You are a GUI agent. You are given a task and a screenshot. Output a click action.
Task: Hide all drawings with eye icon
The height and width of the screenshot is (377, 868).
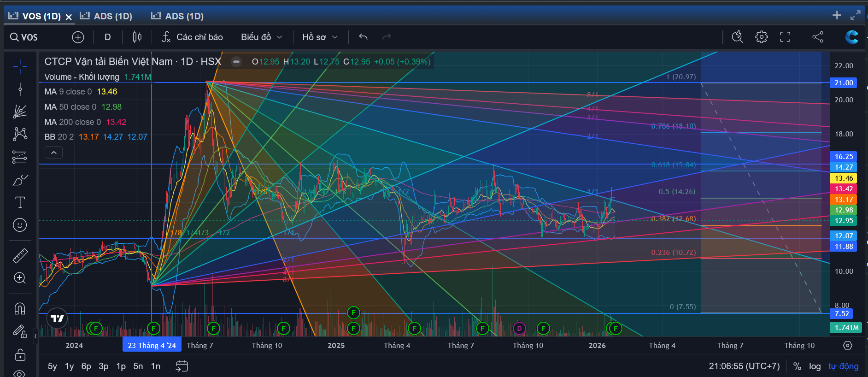tap(20, 373)
